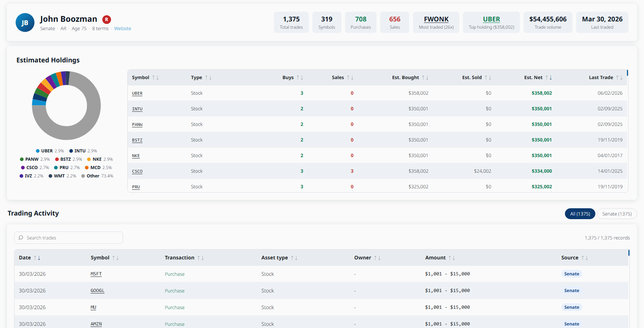Sort holdings by Buys column arrows

pyautogui.click(x=300, y=78)
